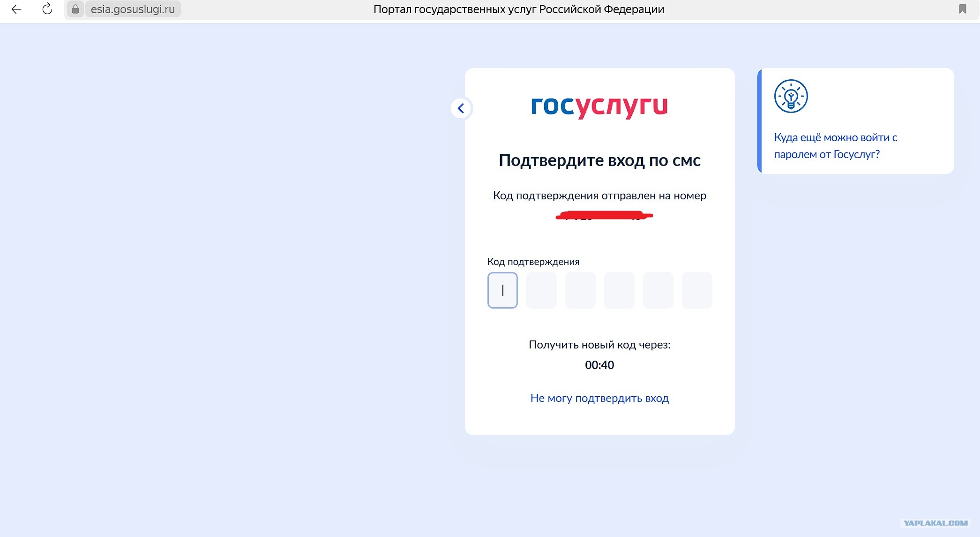Bookmark the page with the bookmark icon

pyautogui.click(x=962, y=9)
